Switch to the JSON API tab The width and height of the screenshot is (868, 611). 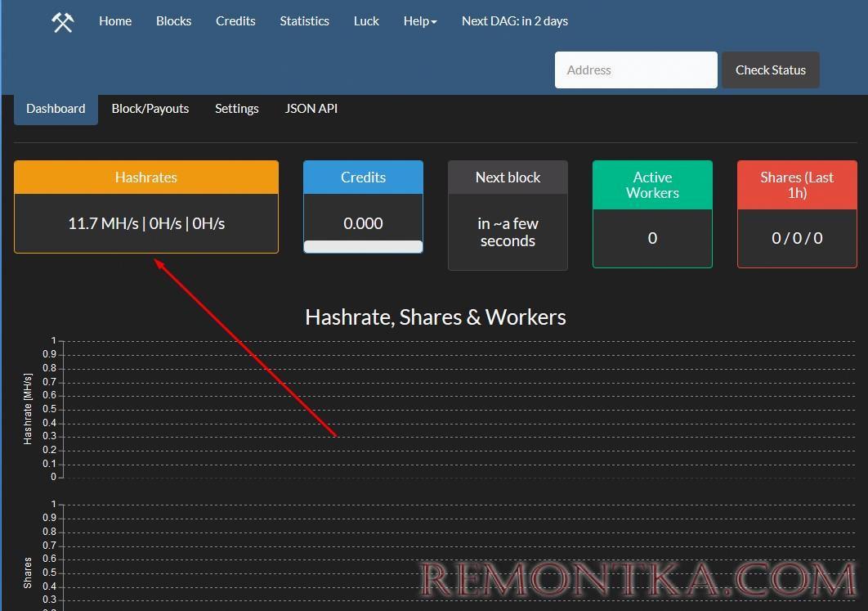tap(311, 109)
